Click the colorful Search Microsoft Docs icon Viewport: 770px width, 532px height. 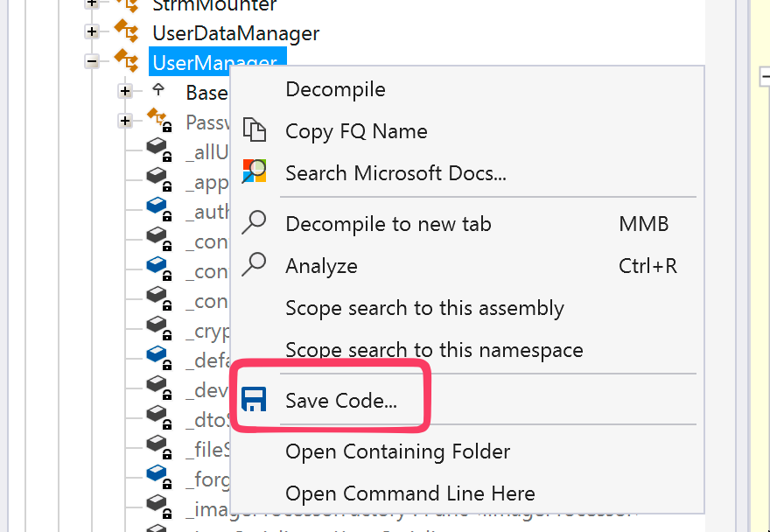tap(254, 171)
